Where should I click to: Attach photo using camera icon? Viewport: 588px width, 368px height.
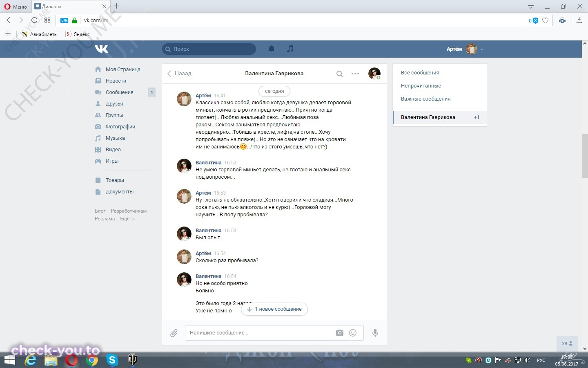(x=340, y=333)
